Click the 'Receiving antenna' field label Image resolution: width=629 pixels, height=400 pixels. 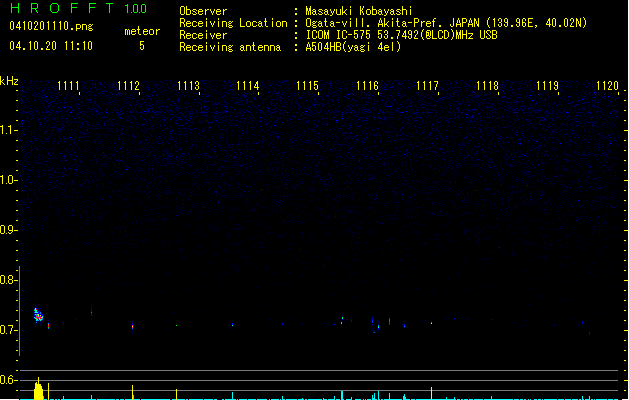[x=230, y=47]
